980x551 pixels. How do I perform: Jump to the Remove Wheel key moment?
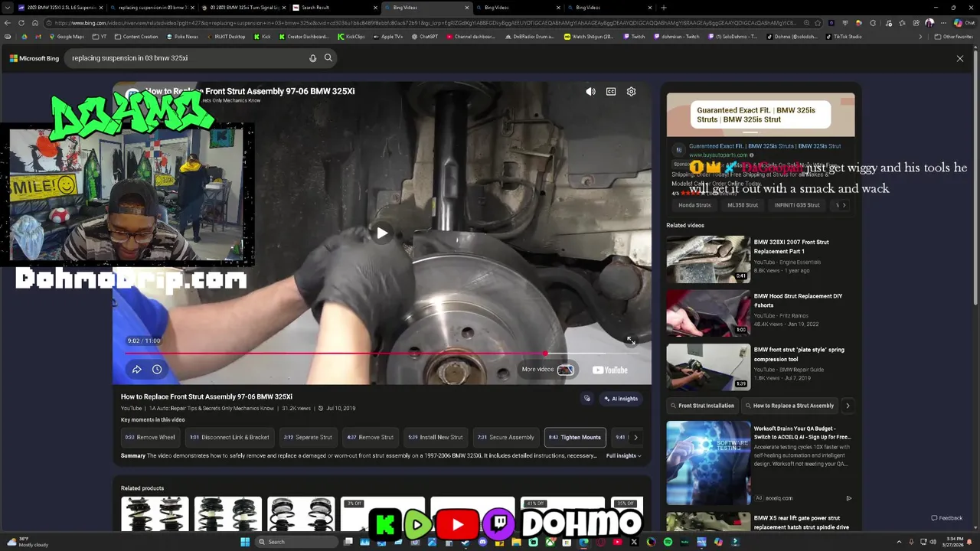(x=150, y=437)
